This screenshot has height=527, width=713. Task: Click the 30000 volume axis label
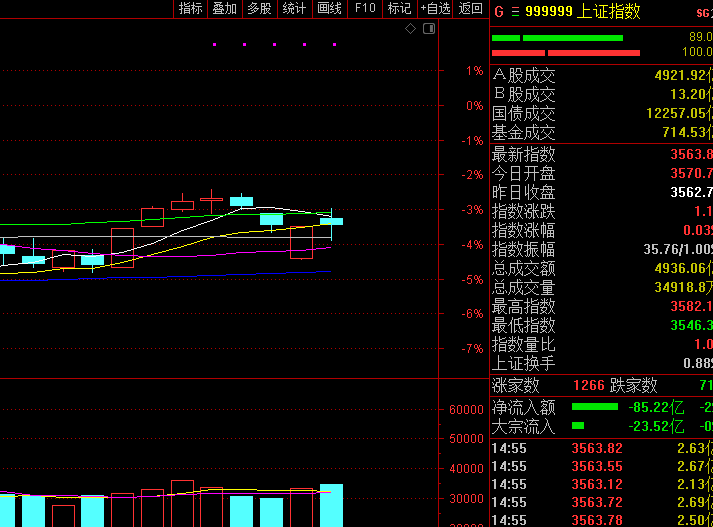click(x=467, y=499)
